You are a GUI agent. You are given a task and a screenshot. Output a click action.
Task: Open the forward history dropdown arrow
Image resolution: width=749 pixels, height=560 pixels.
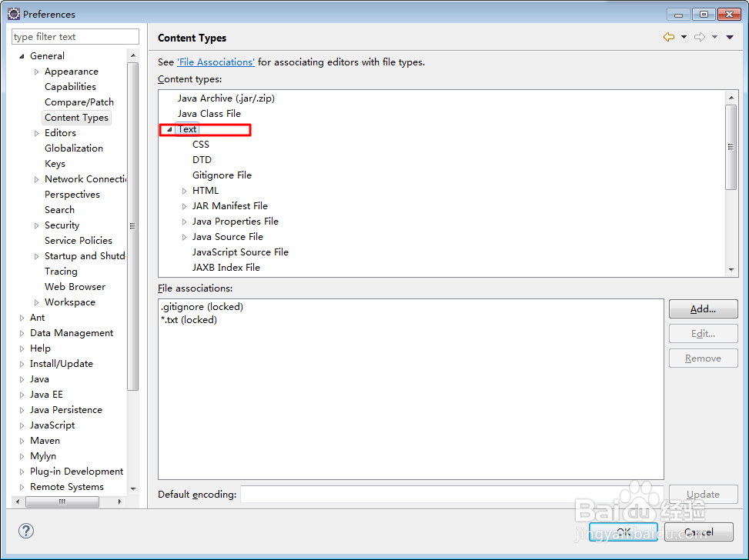[x=714, y=37]
